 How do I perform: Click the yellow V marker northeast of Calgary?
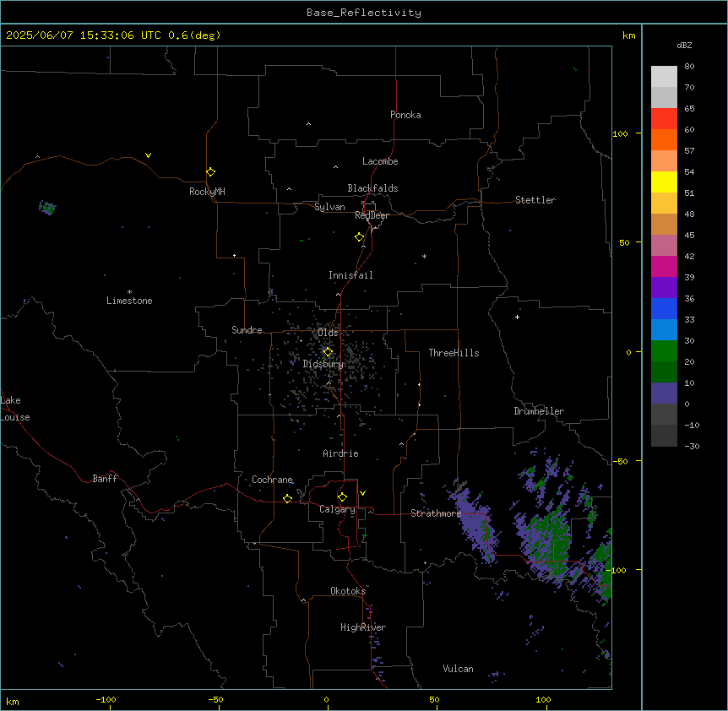(x=362, y=493)
